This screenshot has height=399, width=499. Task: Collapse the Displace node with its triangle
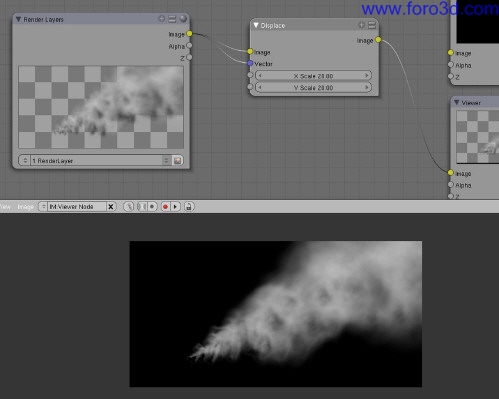pyautogui.click(x=256, y=25)
